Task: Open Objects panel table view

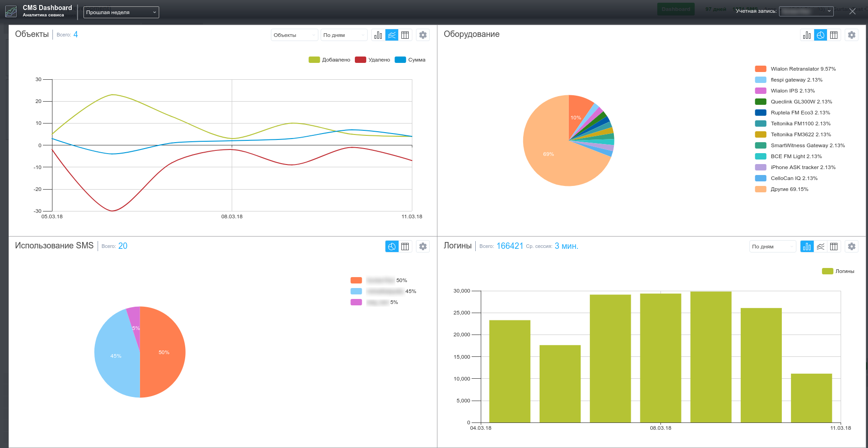Action: 405,35
